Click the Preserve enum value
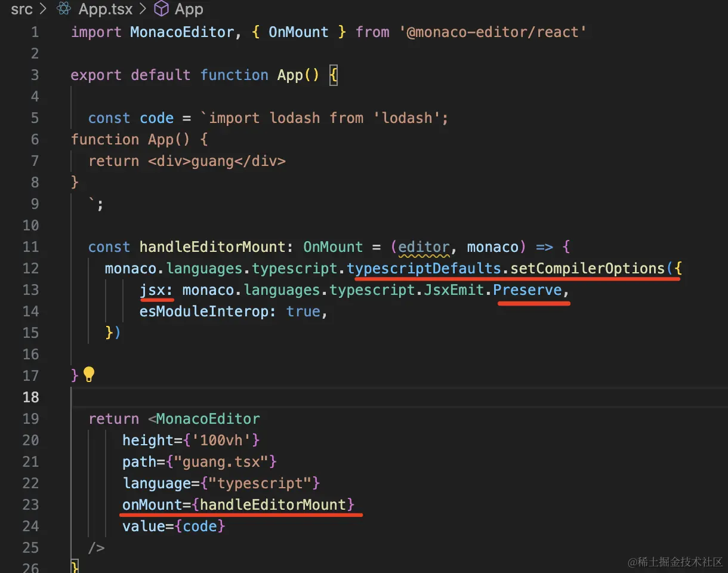This screenshot has width=728, height=573. click(x=528, y=289)
